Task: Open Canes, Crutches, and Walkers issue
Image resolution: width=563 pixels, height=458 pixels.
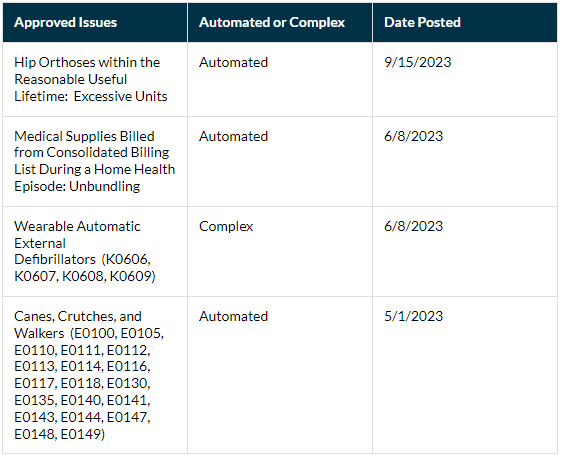Action: coord(89,375)
